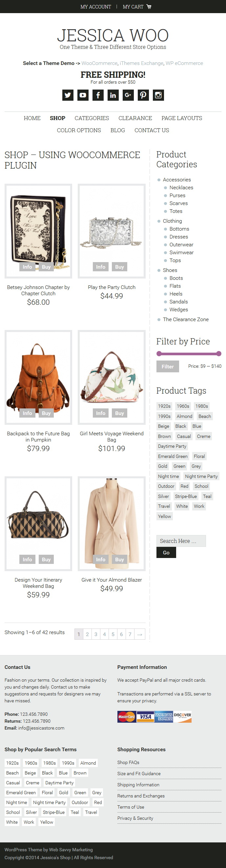Open the shopping cart icon in the top bar

[x=149, y=7]
